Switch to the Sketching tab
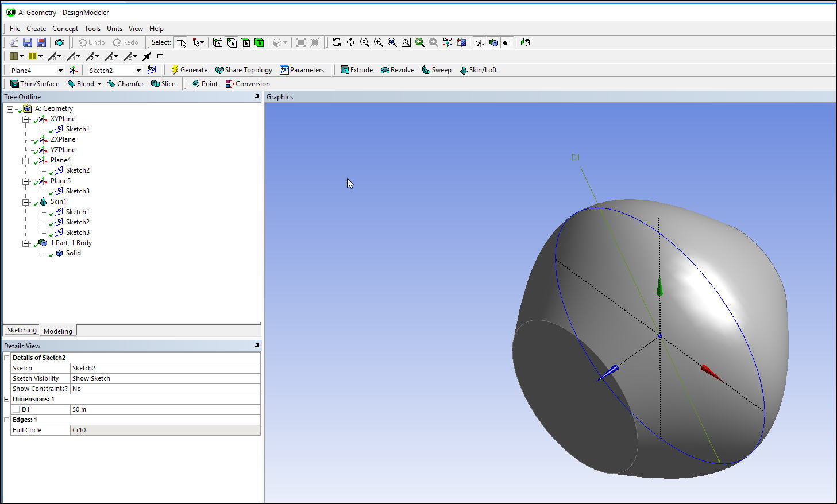This screenshot has height=504, width=837. point(22,330)
